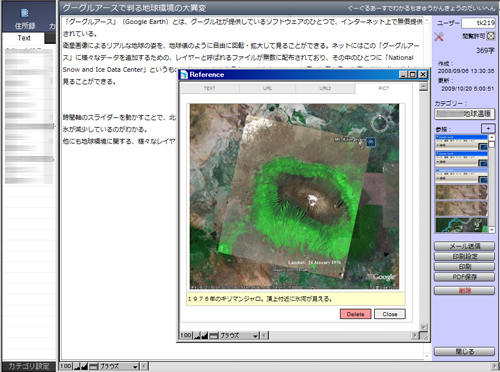Image resolution: width=500 pixels, height=372 pixels.
Task: Click the PDF保存 button
Action: pos(464,277)
